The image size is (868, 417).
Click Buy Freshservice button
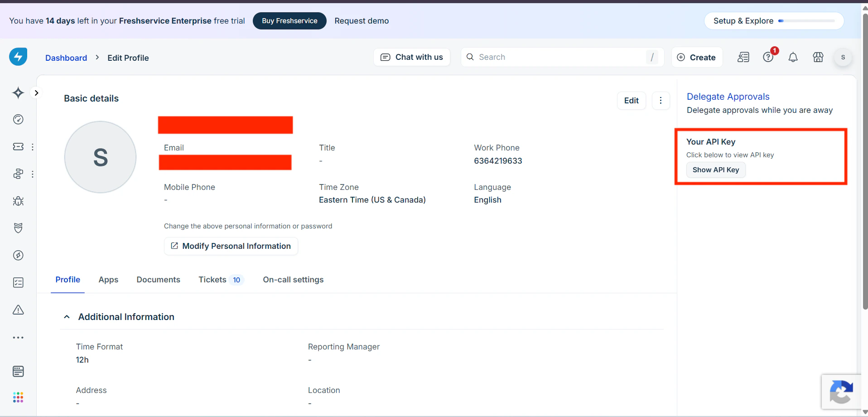point(289,21)
